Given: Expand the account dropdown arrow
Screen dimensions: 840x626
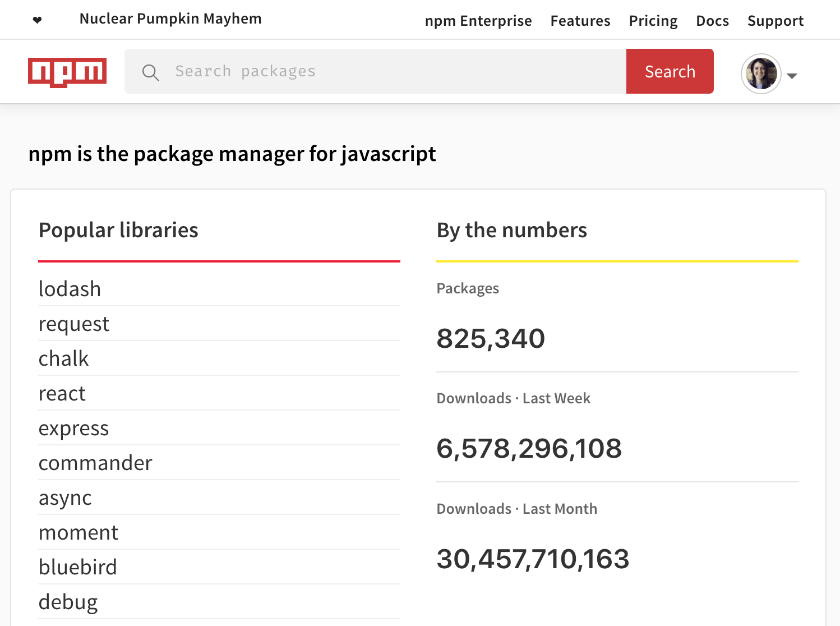Looking at the screenshot, I should coord(792,76).
